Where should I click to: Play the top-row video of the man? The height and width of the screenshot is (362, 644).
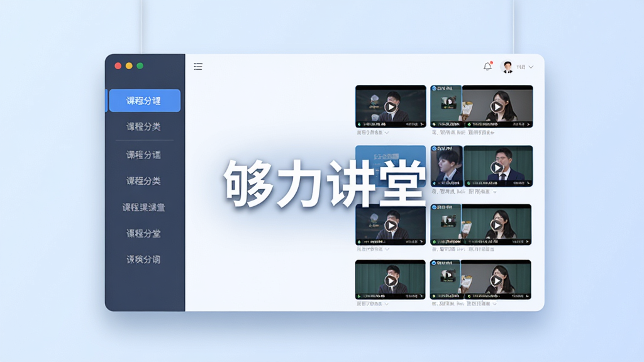pos(391,107)
